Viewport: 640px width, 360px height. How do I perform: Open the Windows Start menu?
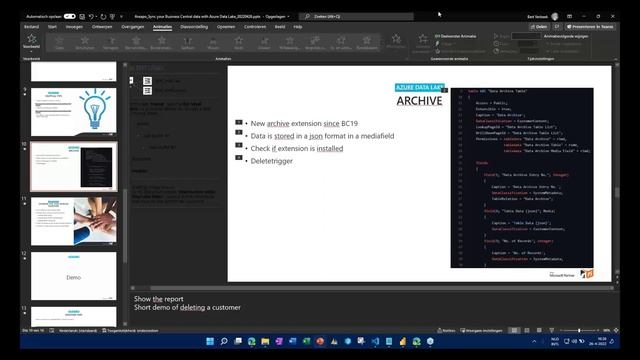pos(210,341)
